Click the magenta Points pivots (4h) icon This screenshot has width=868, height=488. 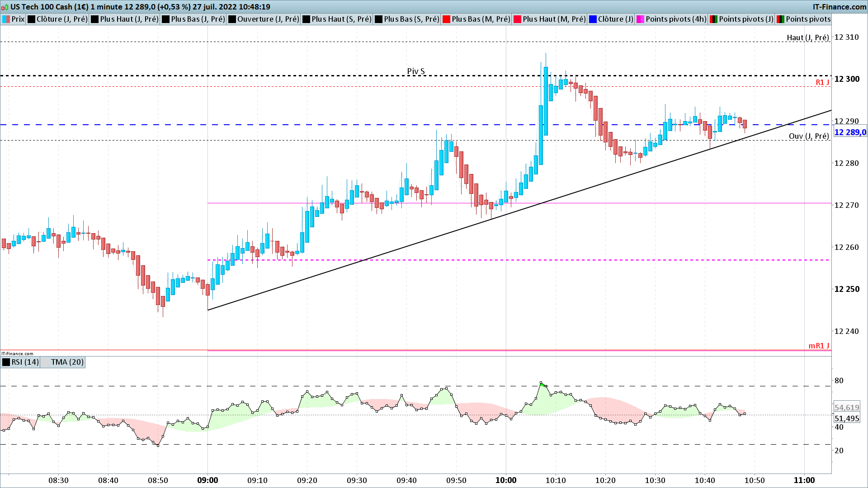pyautogui.click(x=640, y=19)
